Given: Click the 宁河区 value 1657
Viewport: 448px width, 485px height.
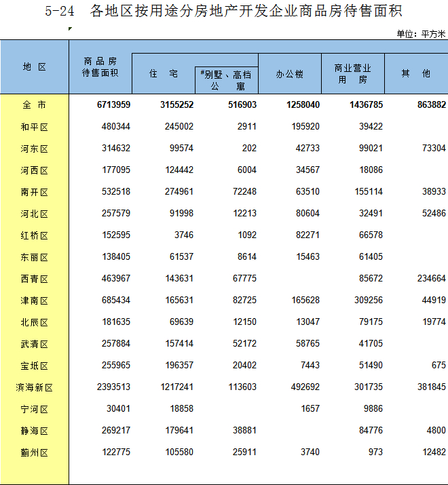Looking at the screenshot, I should click(x=310, y=408).
